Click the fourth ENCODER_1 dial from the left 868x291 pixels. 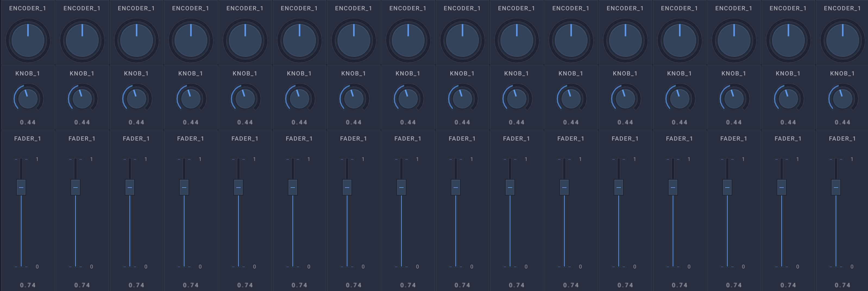[x=191, y=40]
